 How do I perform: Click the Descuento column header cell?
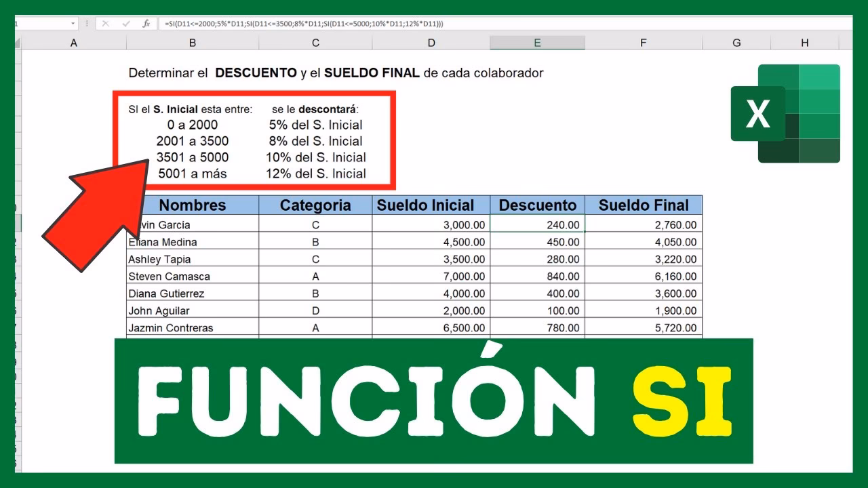point(537,205)
